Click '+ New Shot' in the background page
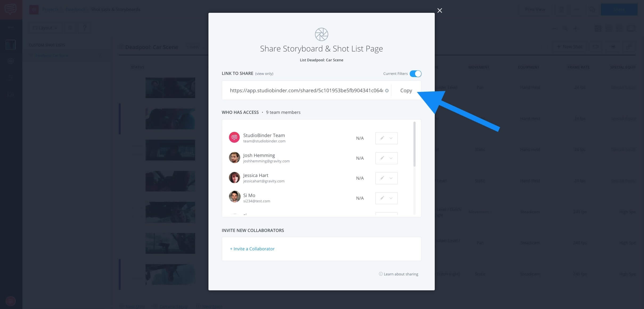Viewport: 644px width, 309px height. [570, 47]
